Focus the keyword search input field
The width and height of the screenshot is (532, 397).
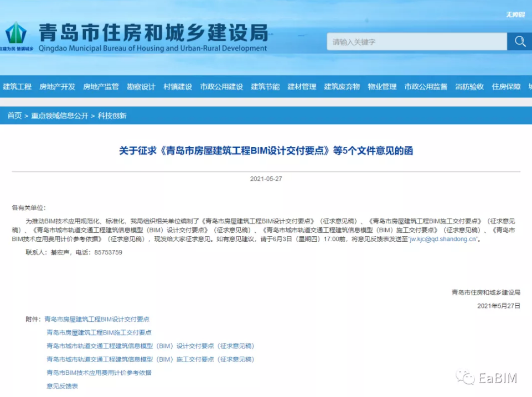417,41
